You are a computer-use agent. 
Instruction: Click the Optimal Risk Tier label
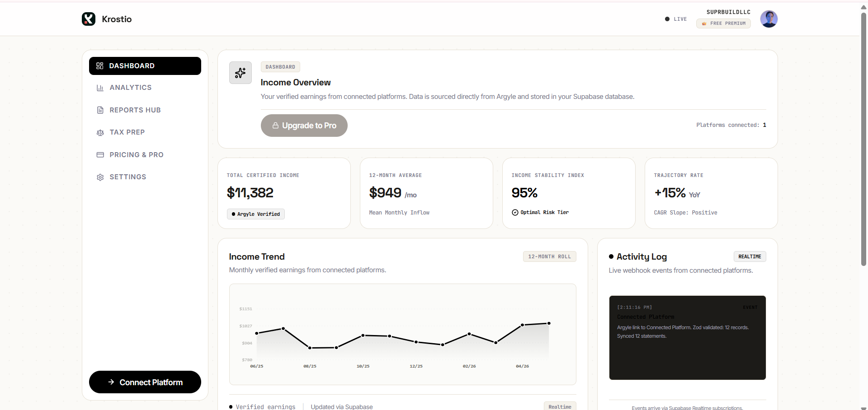(x=544, y=212)
